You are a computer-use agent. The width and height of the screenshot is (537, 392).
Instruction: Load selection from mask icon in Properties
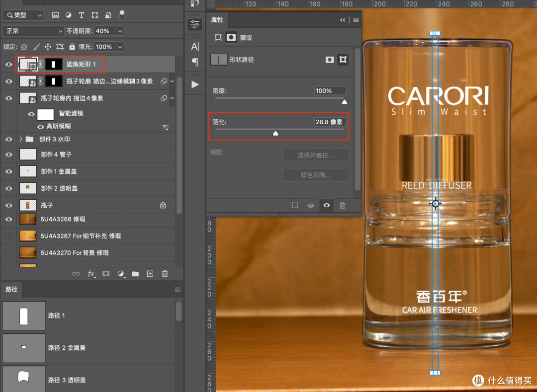pos(295,206)
